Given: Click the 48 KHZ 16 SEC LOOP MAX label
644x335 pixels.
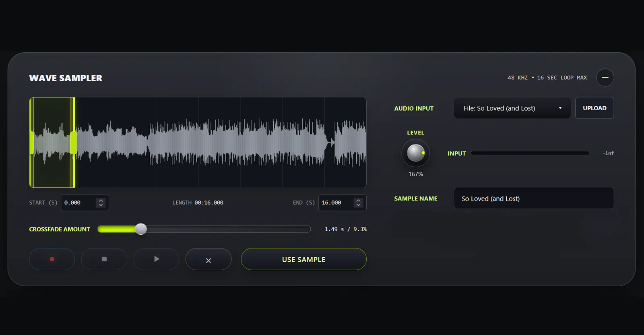Looking at the screenshot, I should pyautogui.click(x=547, y=78).
